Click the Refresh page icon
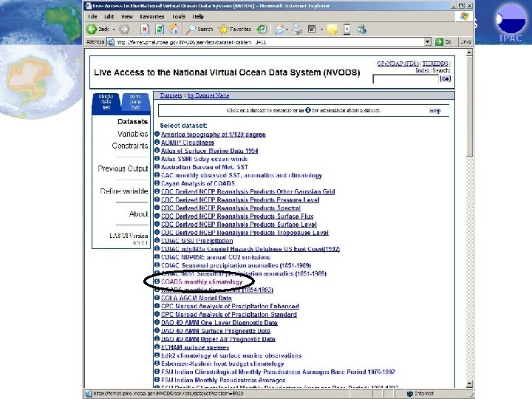The width and height of the screenshot is (532, 399). click(x=160, y=30)
